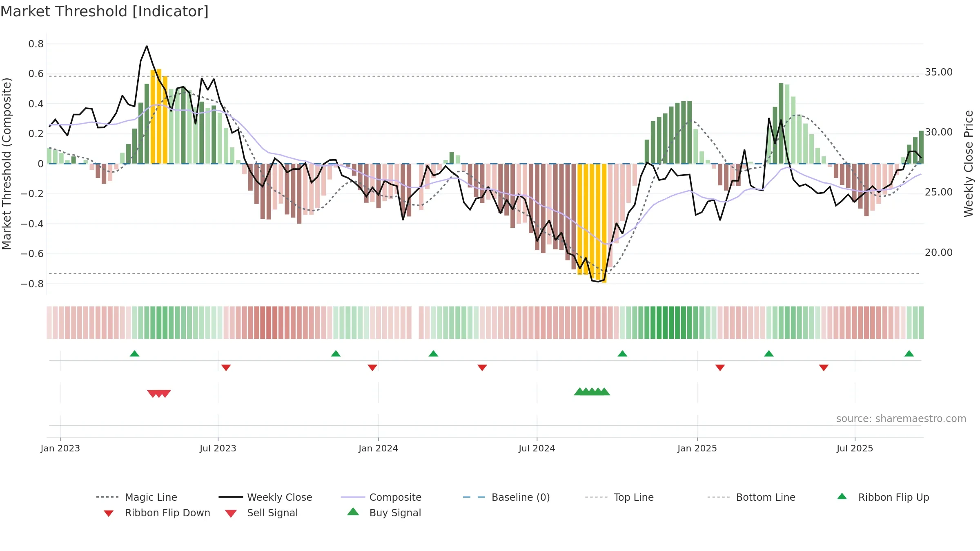Click the 0.8 left axis tick label
The image size is (980, 551).
tap(36, 44)
